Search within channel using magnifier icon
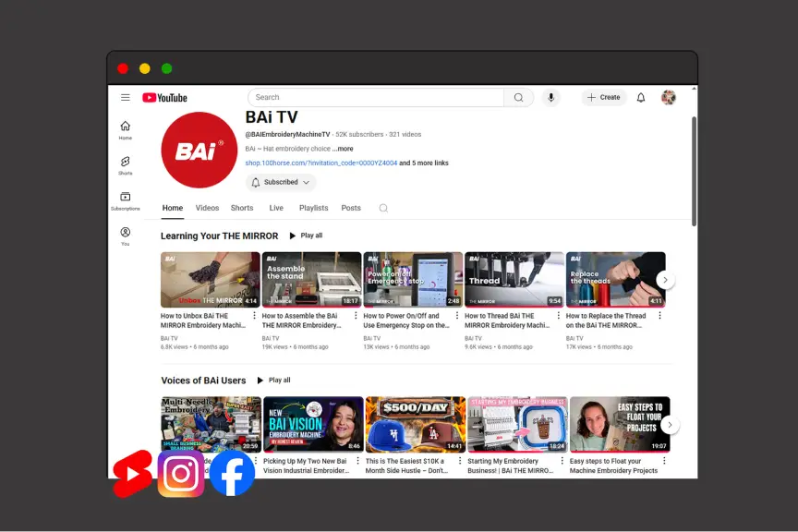798x532 pixels. pyautogui.click(x=383, y=209)
